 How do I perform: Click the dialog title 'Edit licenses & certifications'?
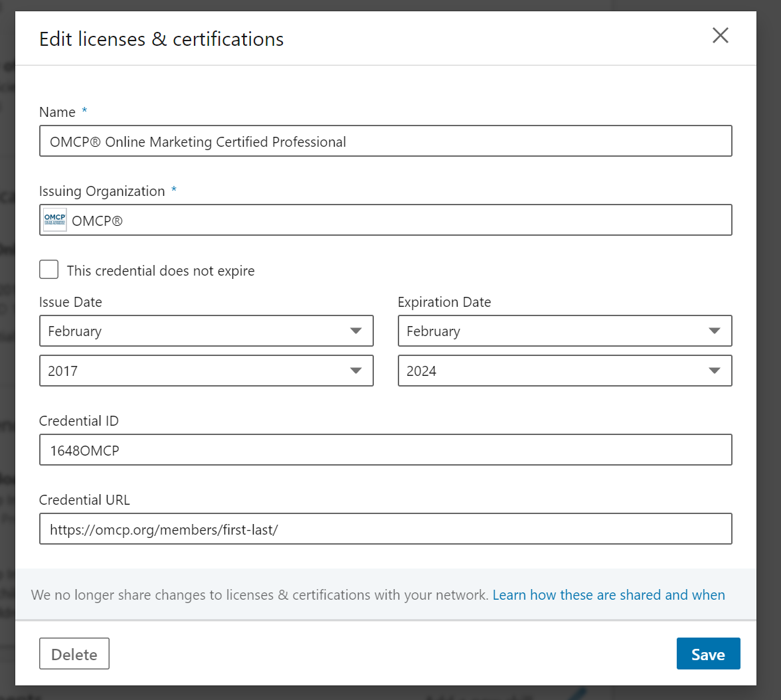pos(161,39)
